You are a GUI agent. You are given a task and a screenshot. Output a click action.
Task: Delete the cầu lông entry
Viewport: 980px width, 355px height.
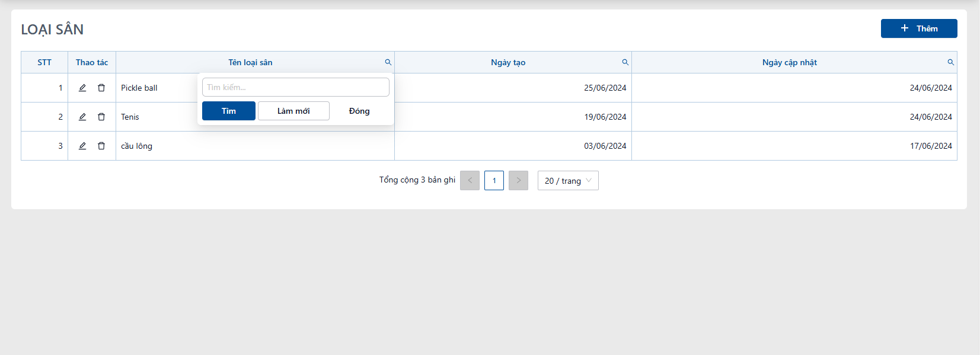pyautogui.click(x=101, y=146)
